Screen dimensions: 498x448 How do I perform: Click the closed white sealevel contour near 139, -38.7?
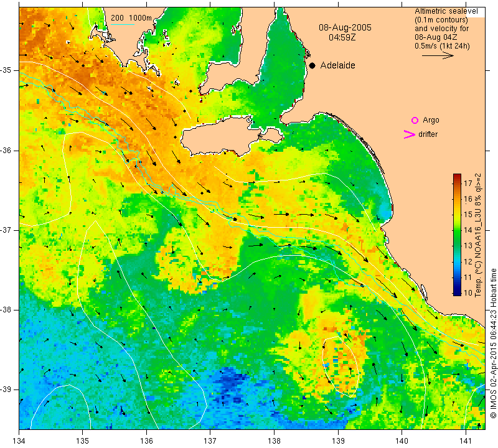pos(341,366)
